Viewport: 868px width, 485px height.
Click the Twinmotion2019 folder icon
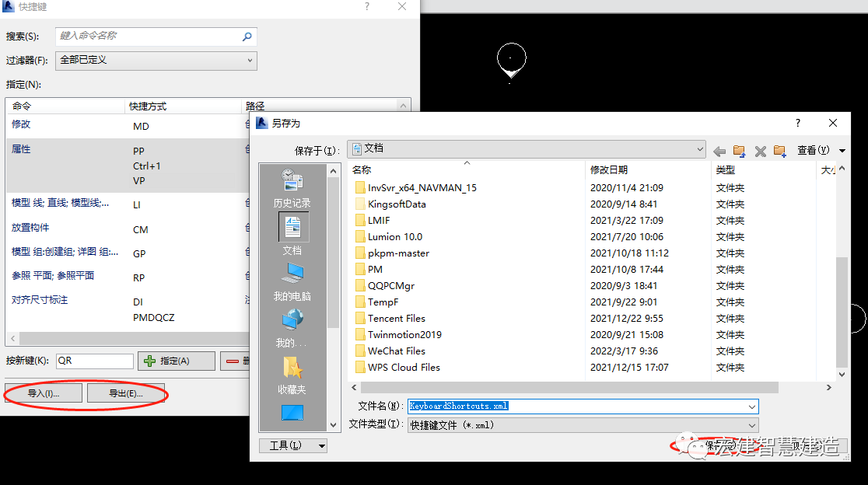(360, 334)
